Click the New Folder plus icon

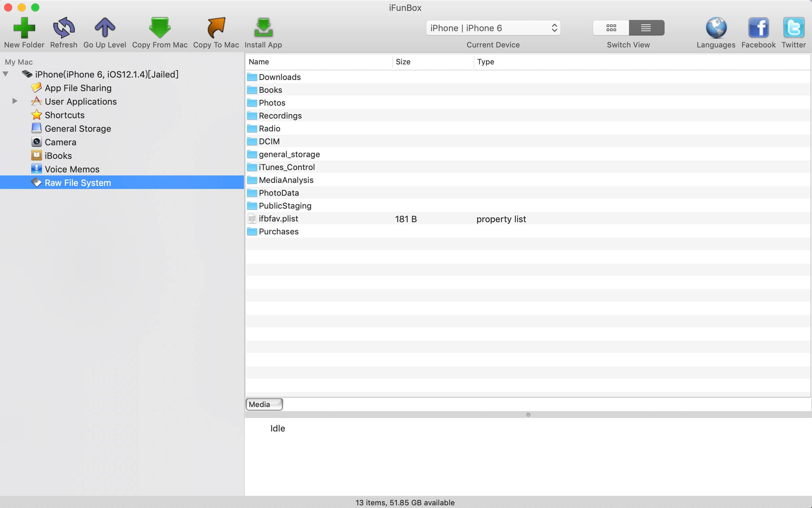click(x=24, y=27)
